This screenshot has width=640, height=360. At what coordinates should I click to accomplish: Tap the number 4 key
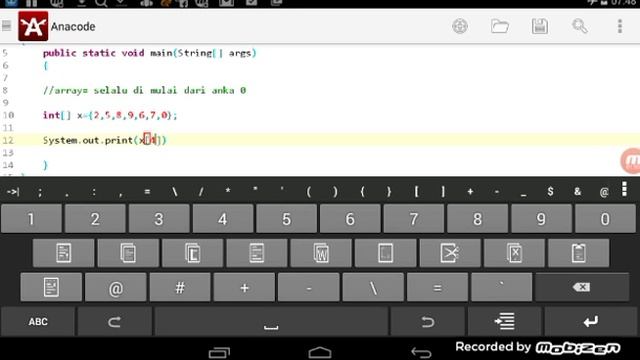click(222, 219)
